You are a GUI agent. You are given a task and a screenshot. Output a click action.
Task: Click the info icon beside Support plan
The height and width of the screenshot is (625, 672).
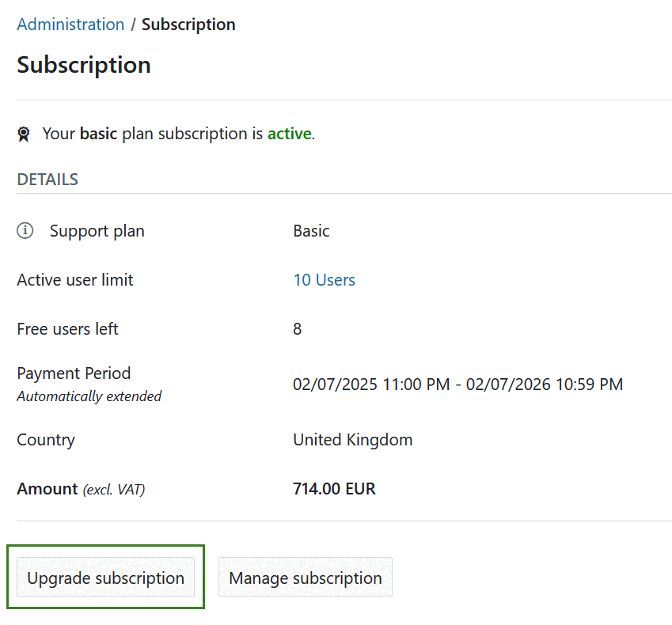pos(24,231)
